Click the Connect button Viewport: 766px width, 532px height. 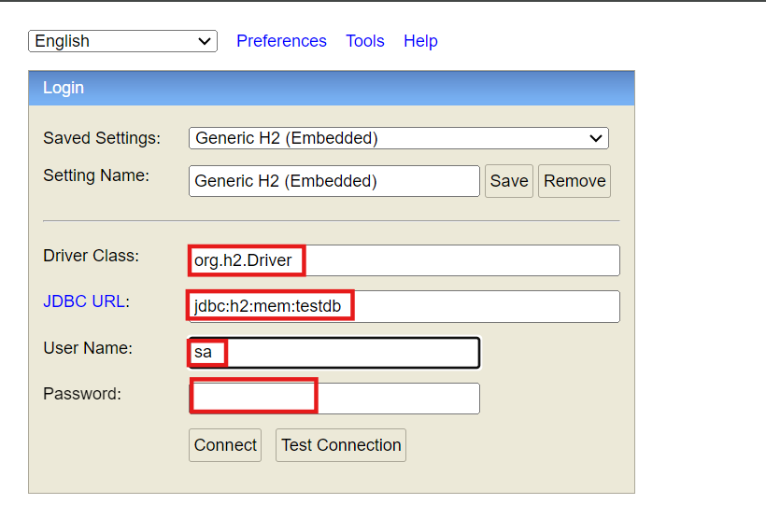click(x=225, y=445)
